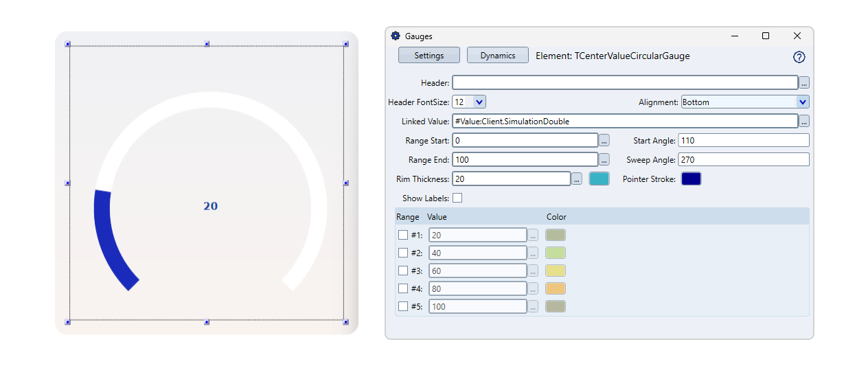Click ellipsis button beside Range #1 value
868x366 pixels.
coord(533,236)
